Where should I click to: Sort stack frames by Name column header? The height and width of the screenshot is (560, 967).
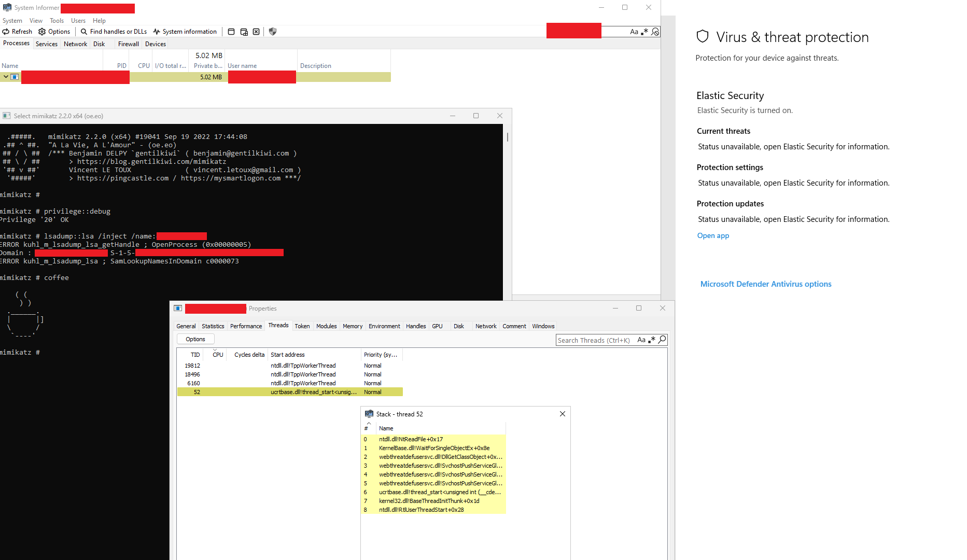[x=441, y=428]
